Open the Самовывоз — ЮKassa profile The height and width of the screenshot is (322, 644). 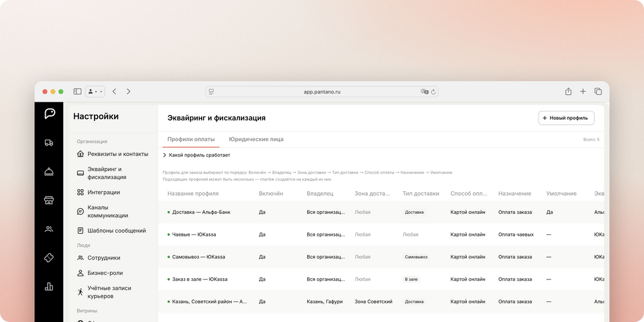pos(198,257)
